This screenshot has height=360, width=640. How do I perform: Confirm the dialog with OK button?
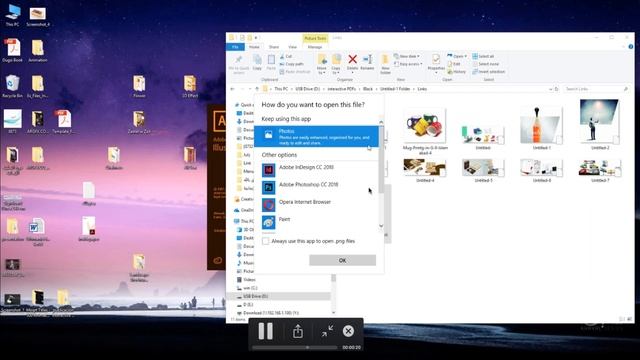[342, 260]
